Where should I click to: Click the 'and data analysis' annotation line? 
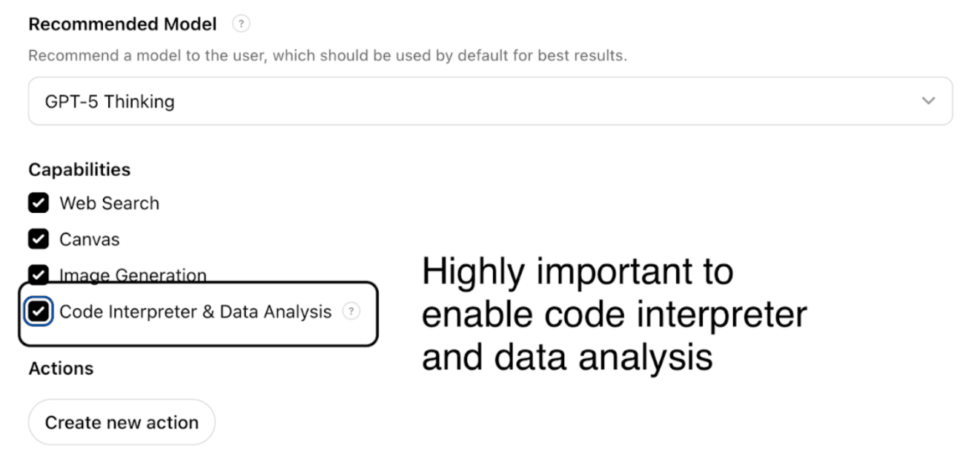[x=567, y=357]
